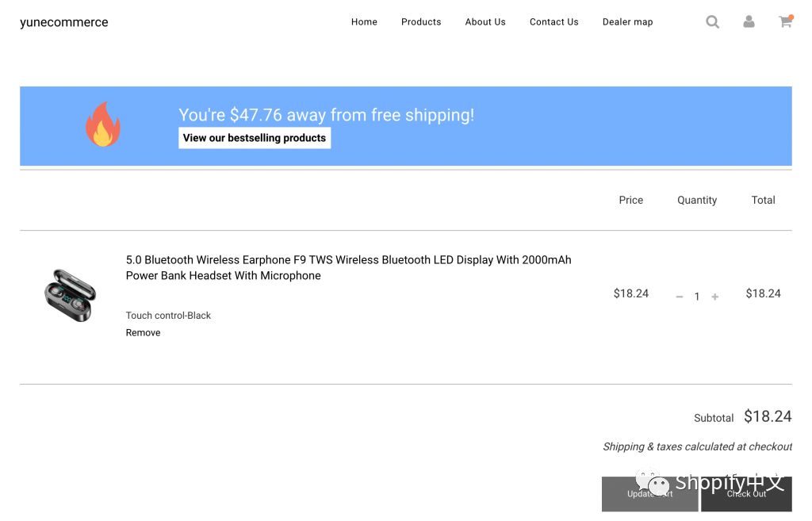Open the user account icon
812x521 pixels.
pyautogui.click(x=749, y=22)
